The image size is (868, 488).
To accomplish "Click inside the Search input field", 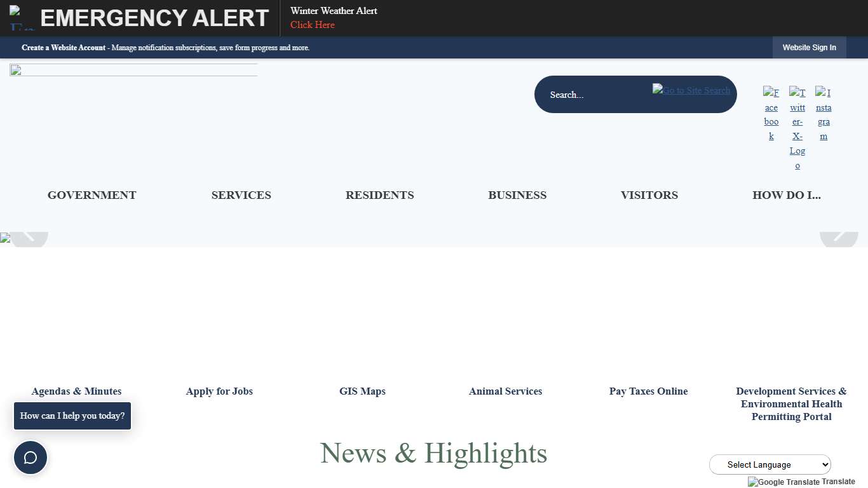I will click(604, 94).
